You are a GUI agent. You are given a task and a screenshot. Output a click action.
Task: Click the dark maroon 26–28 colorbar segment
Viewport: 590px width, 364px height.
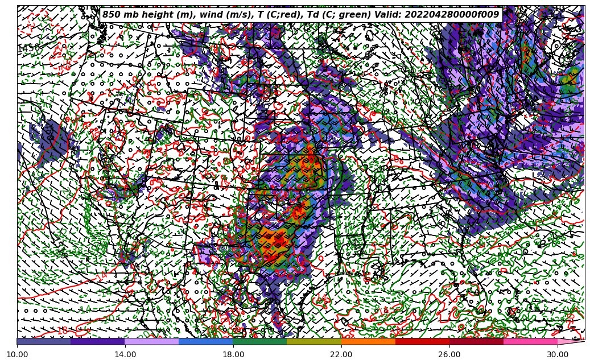[476, 341]
